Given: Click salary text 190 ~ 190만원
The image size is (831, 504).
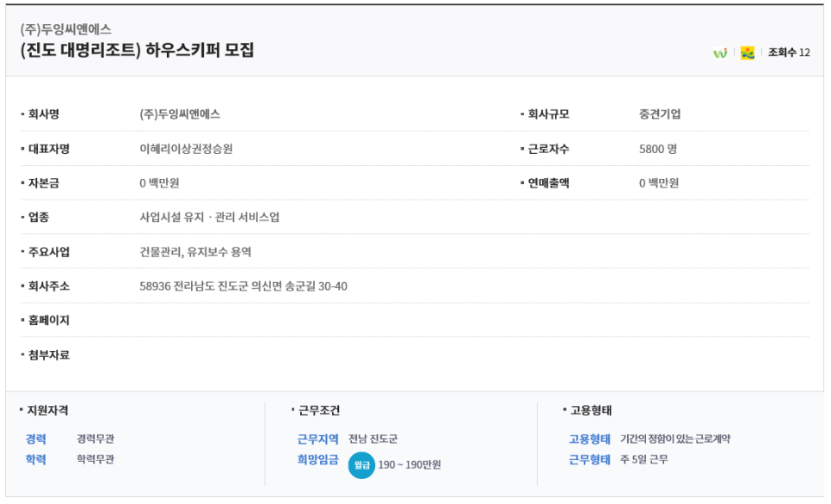Looking at the screenshot, I should (x=409, y=464).
